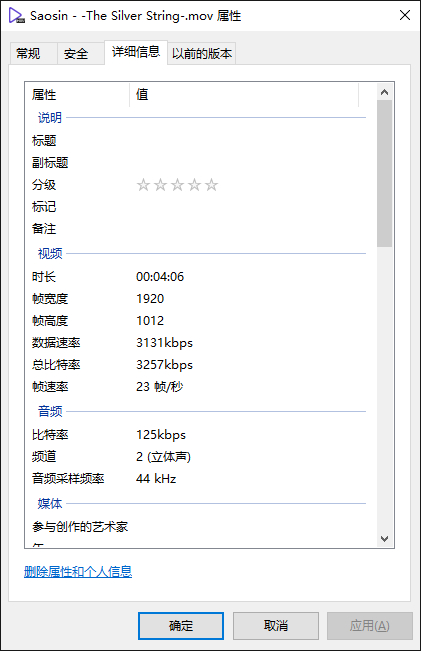Screen dimensions: 421x651
Task: Click the vertical scrollbar thumb
Action: pos(384,174)
